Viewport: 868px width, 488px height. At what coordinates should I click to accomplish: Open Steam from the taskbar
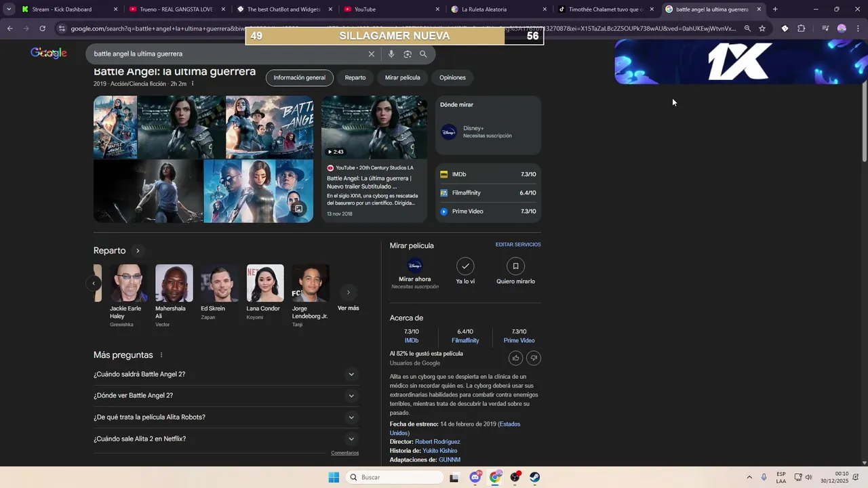[x=535, y=477]
